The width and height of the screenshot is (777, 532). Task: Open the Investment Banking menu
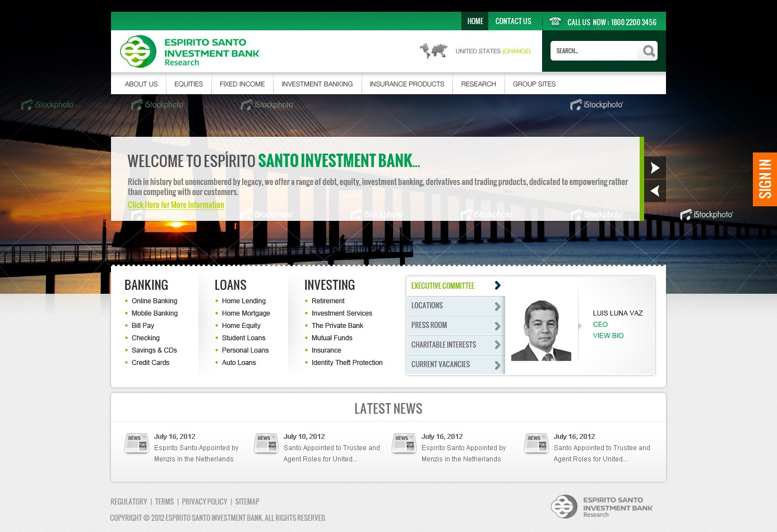(317, 84)
